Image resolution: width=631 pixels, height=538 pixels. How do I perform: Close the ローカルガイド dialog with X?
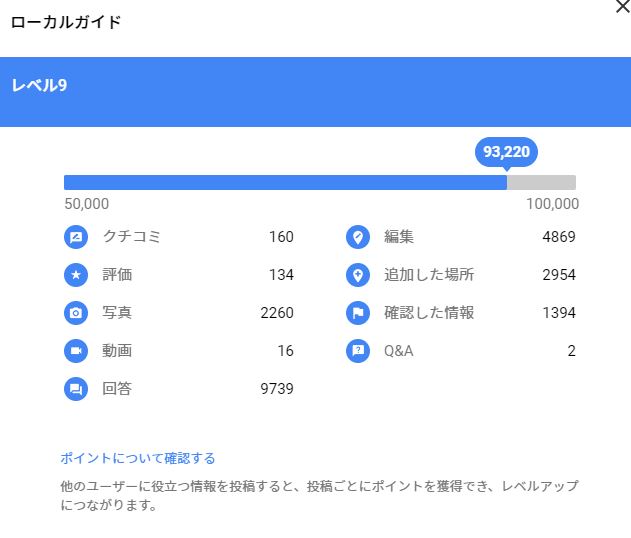tap(622, 6)
